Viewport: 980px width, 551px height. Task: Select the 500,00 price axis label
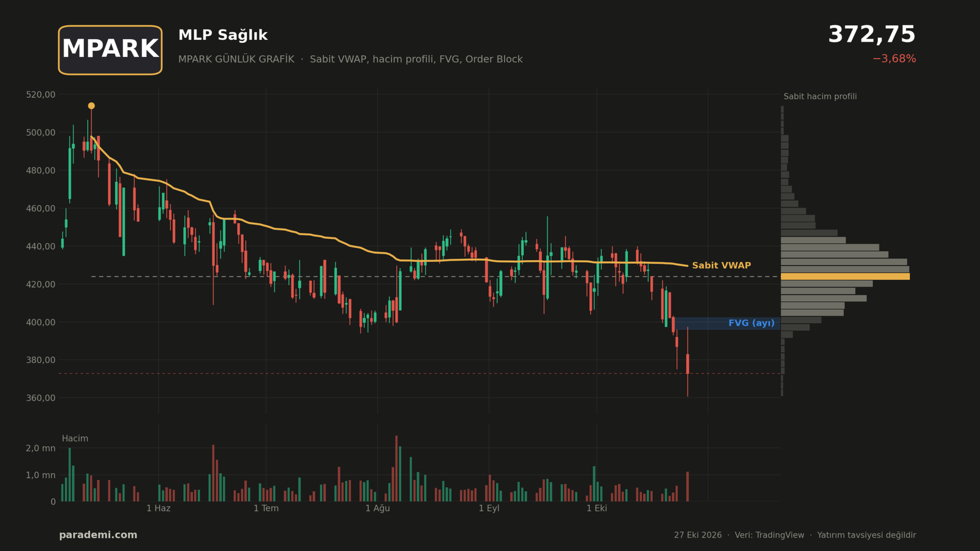click(41, 133)
